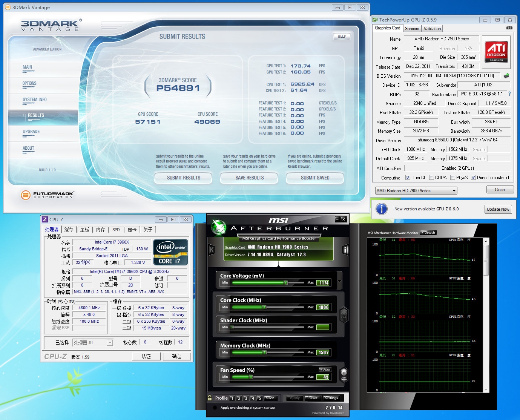520x420 pixels.
Task: Expand the Core Voltage arrow in Afterburner
Action: (339, 281)
